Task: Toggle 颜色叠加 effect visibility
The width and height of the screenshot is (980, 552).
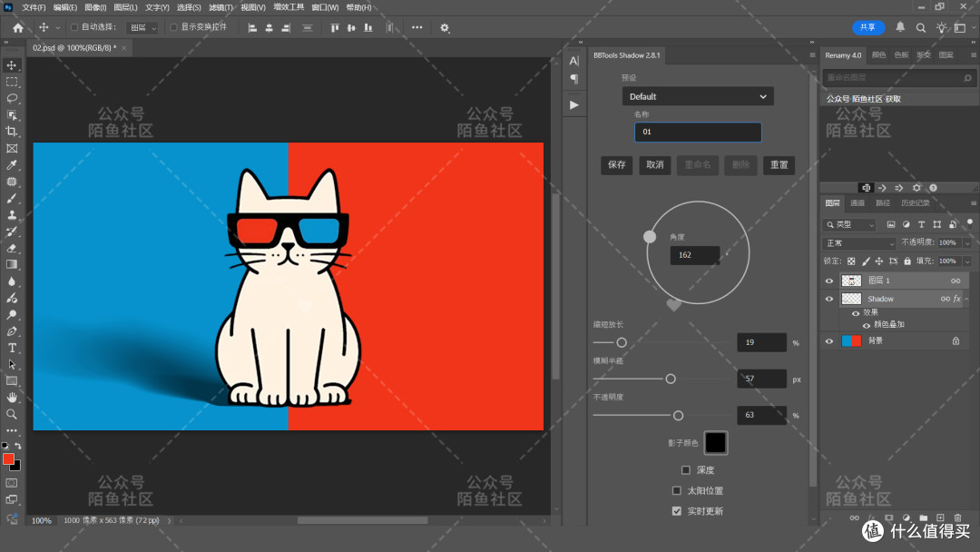Action: point(867,325)
